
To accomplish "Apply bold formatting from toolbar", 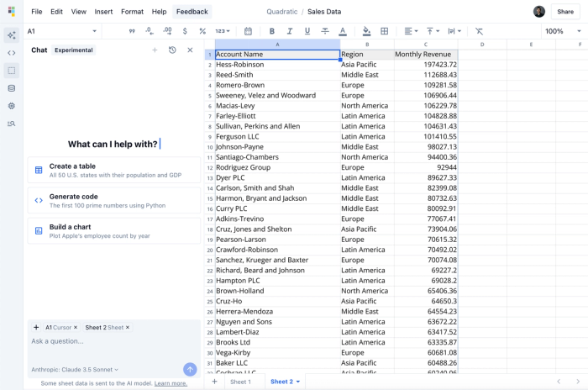I will coord(271,31).
